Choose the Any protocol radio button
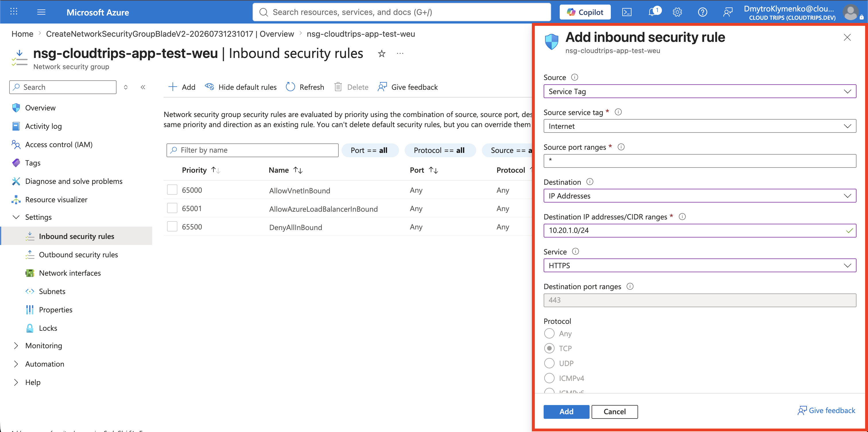This screenshot has width=868, height=432. (549, 333)
